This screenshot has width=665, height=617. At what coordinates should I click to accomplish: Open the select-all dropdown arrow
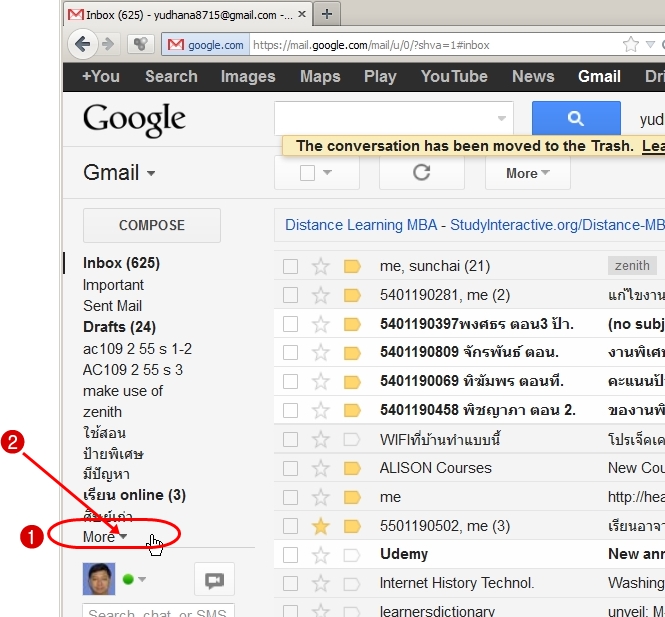(x=327, y=172)
